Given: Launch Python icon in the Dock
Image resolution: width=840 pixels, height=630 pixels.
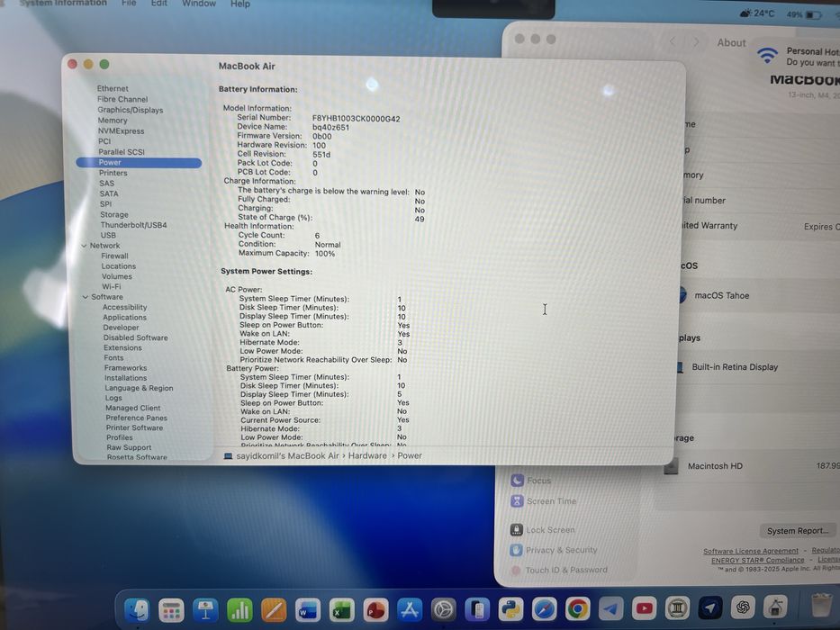Looking at the screenshot, I should tap(511, 609).
